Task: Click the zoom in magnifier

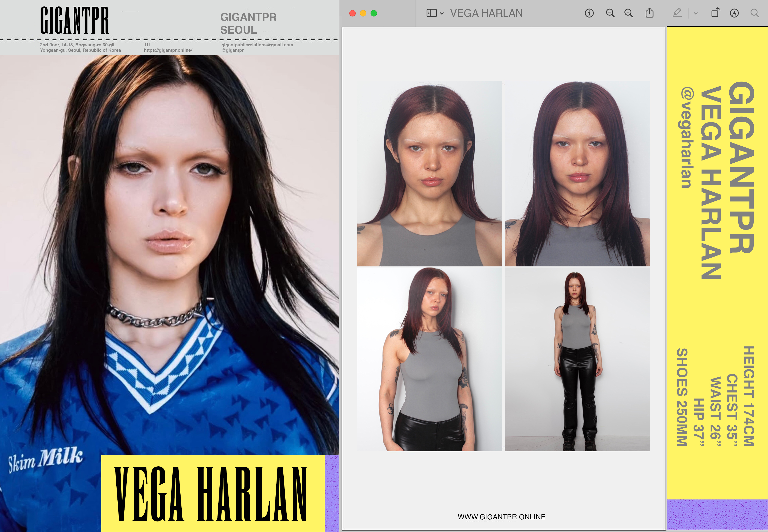Action: (x=628, y=13)
